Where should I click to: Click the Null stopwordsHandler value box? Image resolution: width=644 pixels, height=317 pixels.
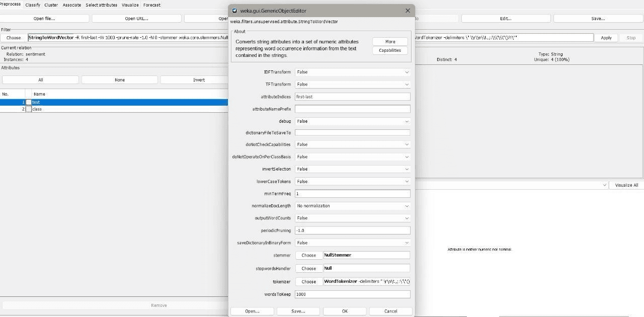(367, 268)
